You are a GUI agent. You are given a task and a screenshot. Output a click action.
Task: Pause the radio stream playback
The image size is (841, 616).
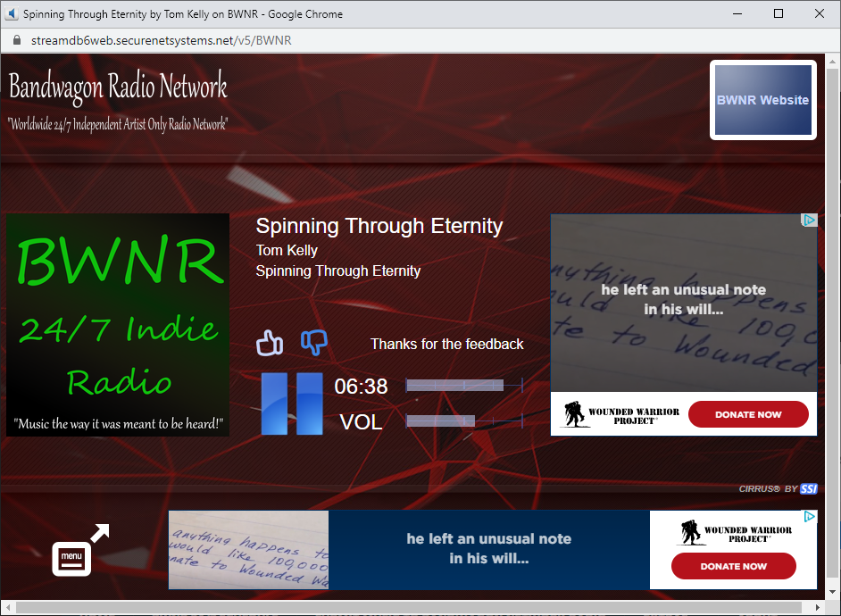coord(292,404)
